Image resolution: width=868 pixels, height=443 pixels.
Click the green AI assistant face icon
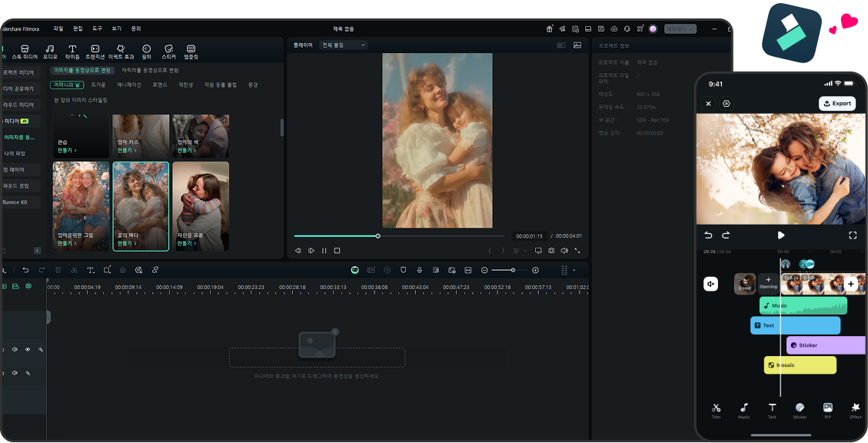[x=355, y=270]
